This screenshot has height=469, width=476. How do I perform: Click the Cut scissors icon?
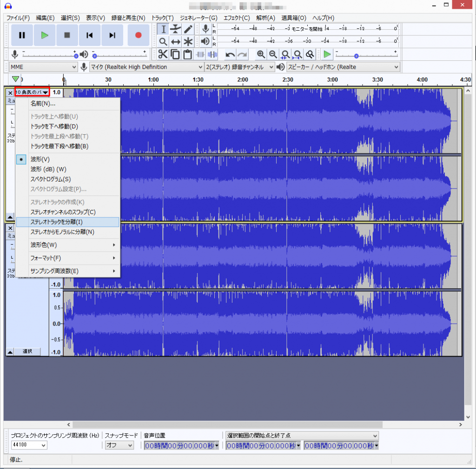163,54
